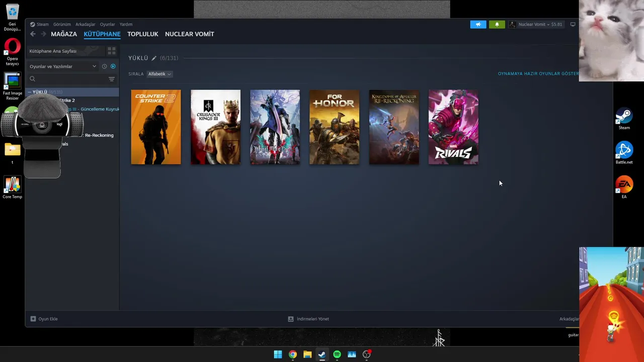Viewport: 644px width, 362px height.
Task: Open the NUCLEAR VOMIT profile tab
Action: [x=190, y=34]
